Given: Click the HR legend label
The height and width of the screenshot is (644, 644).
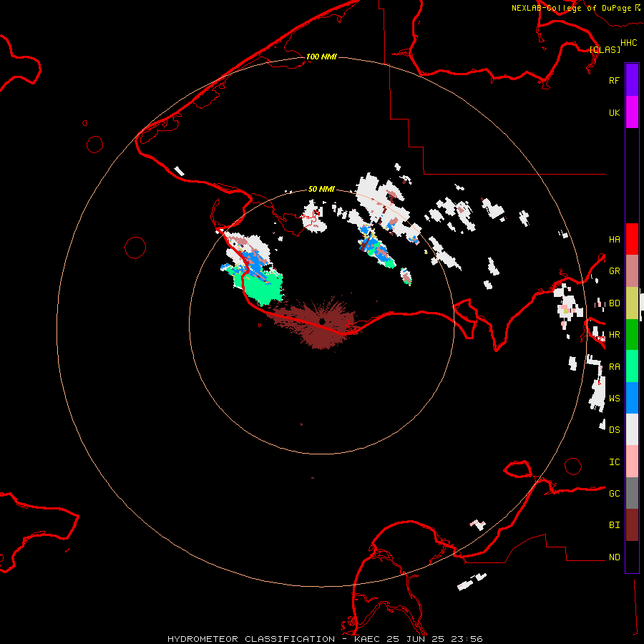Looking at the screenshot, I should pyautogui.click(x=614, y=335).
